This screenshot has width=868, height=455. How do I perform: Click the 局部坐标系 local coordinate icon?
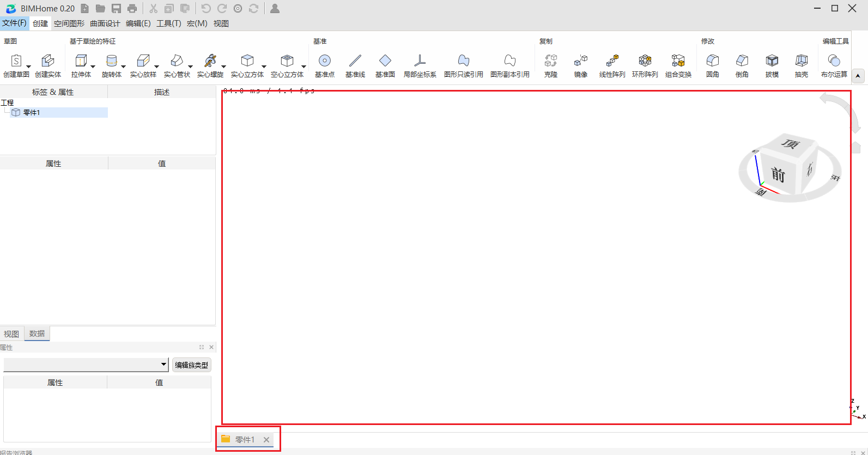coord(420,61)
